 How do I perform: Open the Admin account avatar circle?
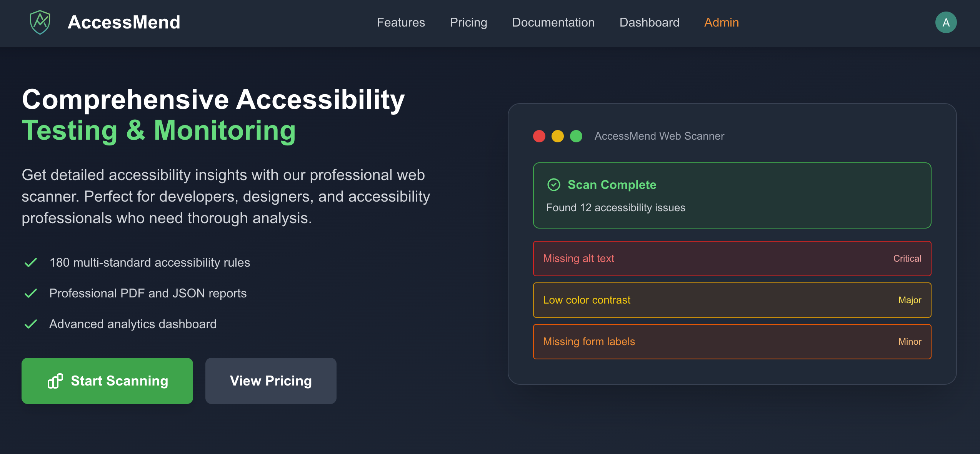(x=946, y=22)
